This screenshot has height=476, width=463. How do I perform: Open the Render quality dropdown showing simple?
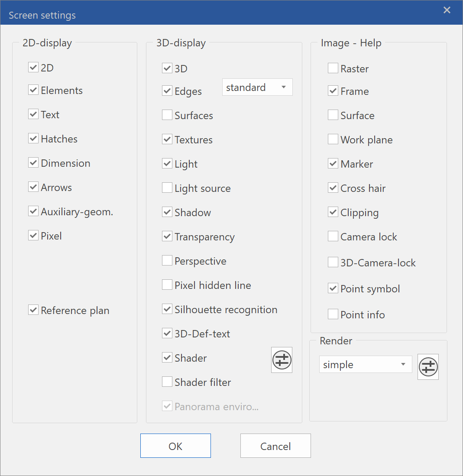pos(366,364)
